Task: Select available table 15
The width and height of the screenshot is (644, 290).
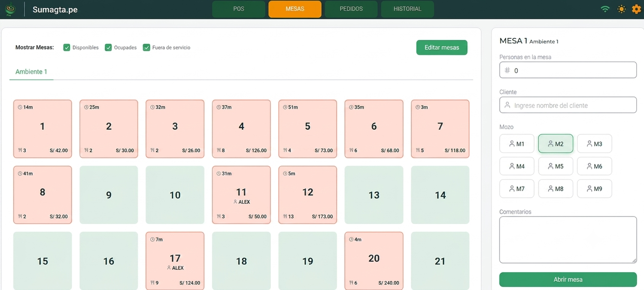Action: [x=43, y=261]
